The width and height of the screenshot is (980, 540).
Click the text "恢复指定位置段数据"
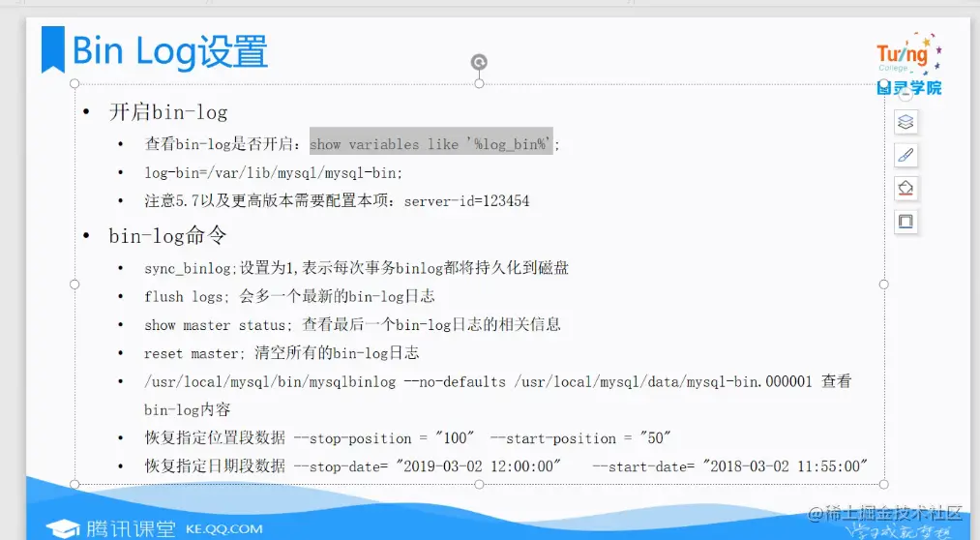215,438
